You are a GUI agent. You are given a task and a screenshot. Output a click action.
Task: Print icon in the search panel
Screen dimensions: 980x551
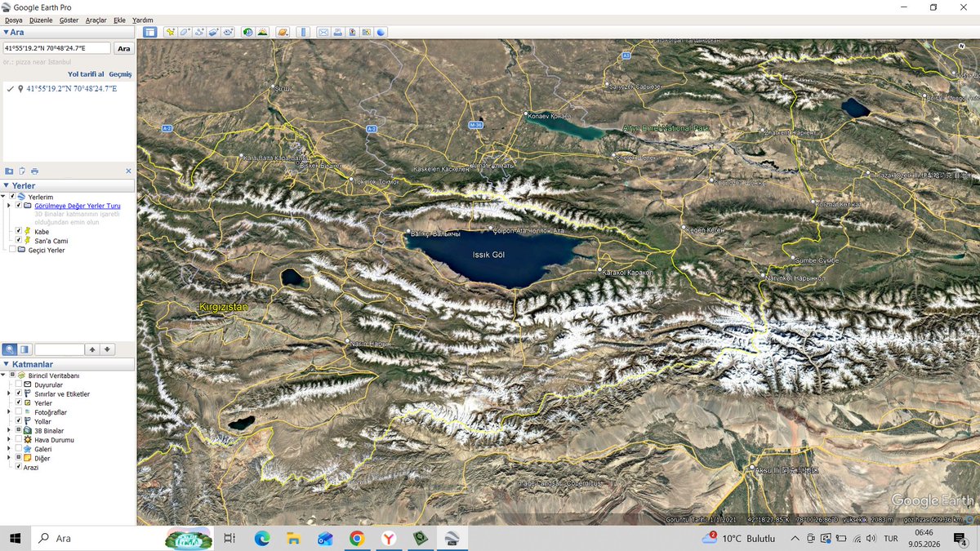[x=34, y=171]
